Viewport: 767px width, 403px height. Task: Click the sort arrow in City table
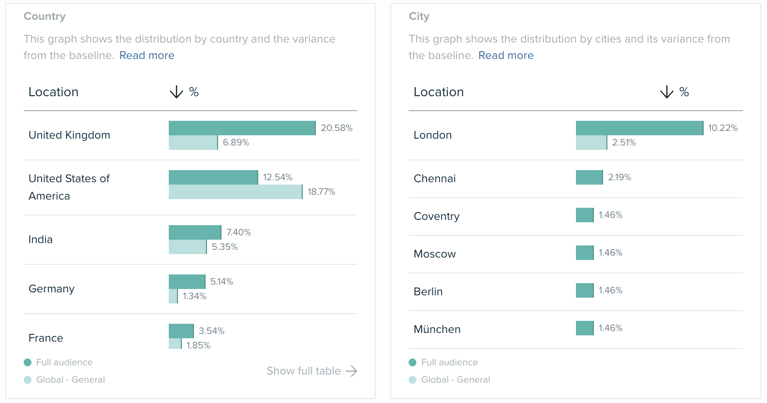tap(667, 92)
